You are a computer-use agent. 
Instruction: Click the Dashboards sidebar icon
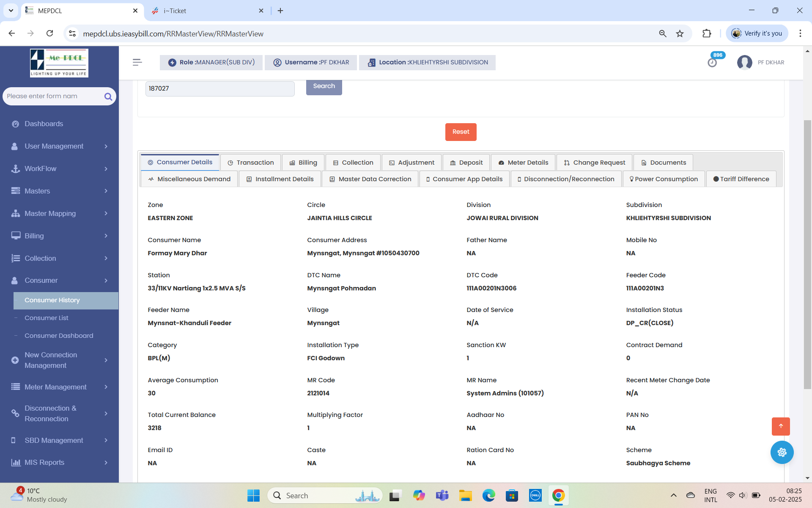pyautogui.click(x=16, y=124)
